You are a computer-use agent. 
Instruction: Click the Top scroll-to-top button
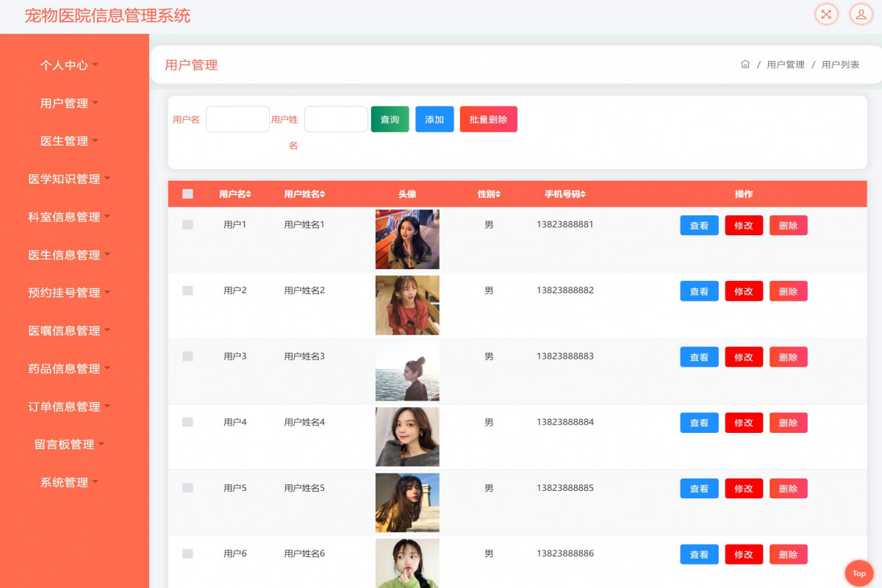[858, 573]
